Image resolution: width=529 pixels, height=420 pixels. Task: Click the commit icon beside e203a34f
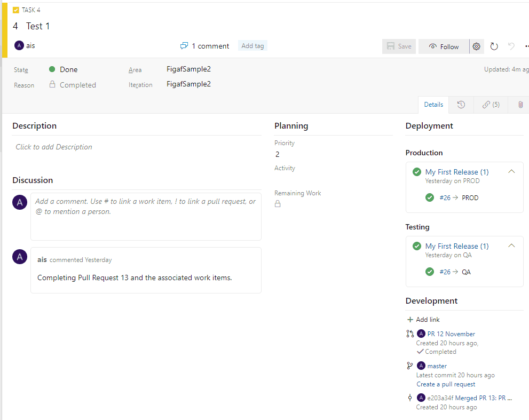click(x=410, y=398)
